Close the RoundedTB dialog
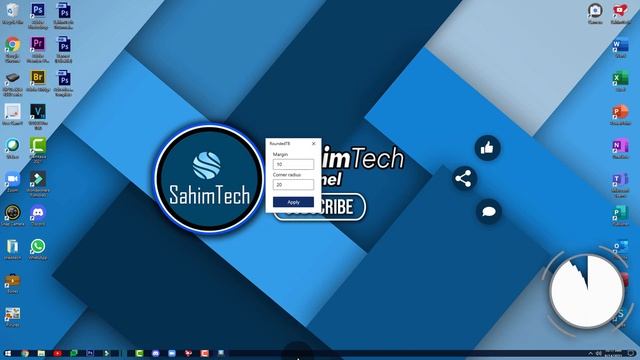640x360 pixels. (313, 144)
